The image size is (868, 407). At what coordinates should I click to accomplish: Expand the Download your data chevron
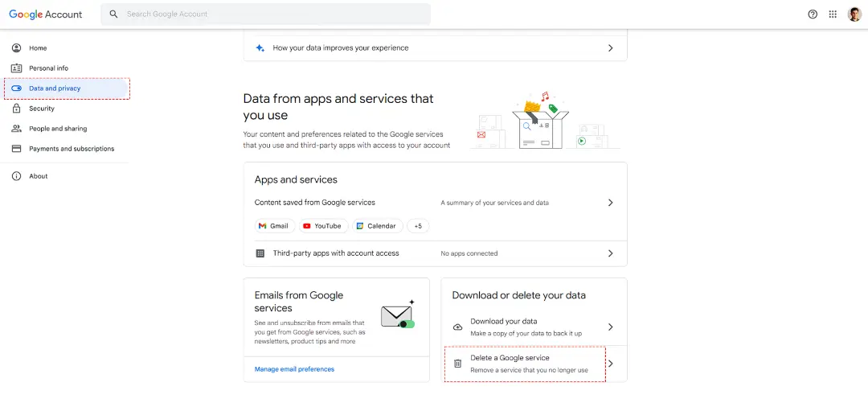611,327
